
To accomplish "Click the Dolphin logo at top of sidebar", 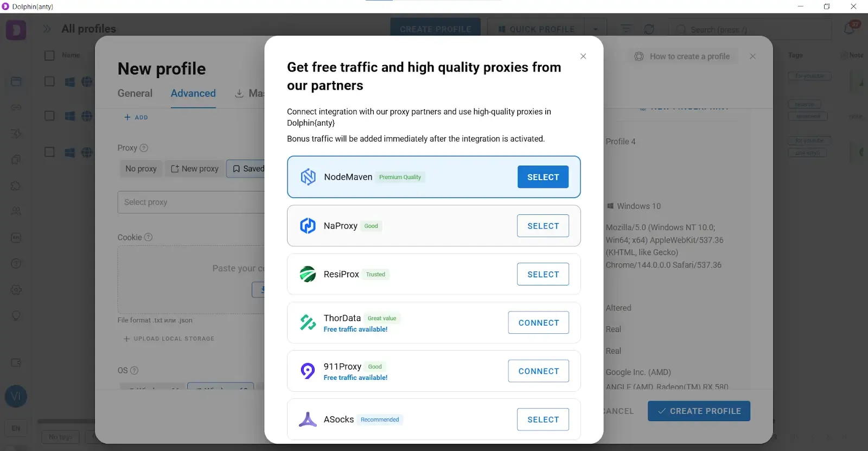I will (x=15, y=30).
